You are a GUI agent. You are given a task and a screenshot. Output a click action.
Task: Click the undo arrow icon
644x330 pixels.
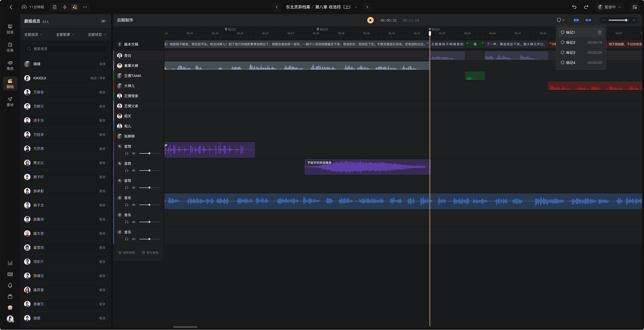(574, 7)
